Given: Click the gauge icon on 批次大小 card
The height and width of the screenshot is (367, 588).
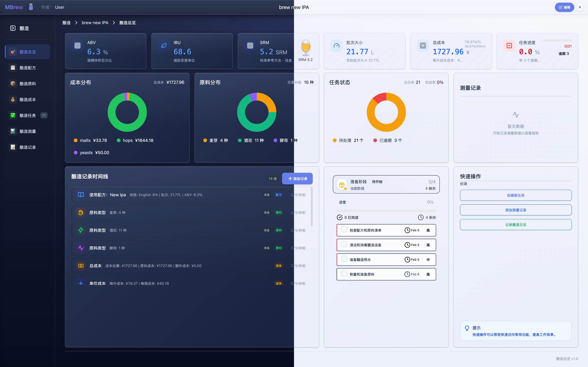Looking at the screenshot, I should (x=336, y=46).
